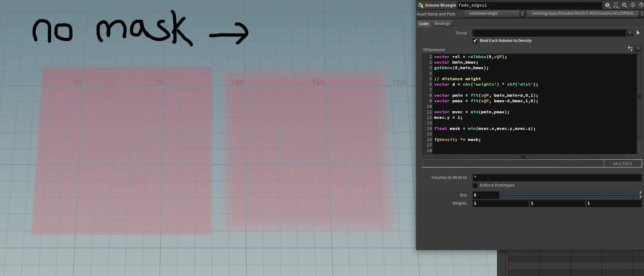Uncheck Bind Each Volume to Density
Viewport: 644px width, 276px height.
click(x=475, y=41)
